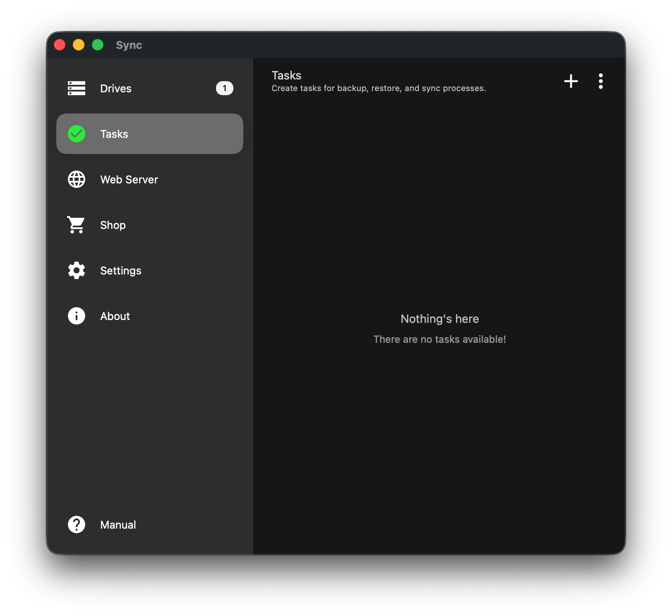Open the three-dot overflow menu
The height and width of the screenshot is (616, 672).
601,81
